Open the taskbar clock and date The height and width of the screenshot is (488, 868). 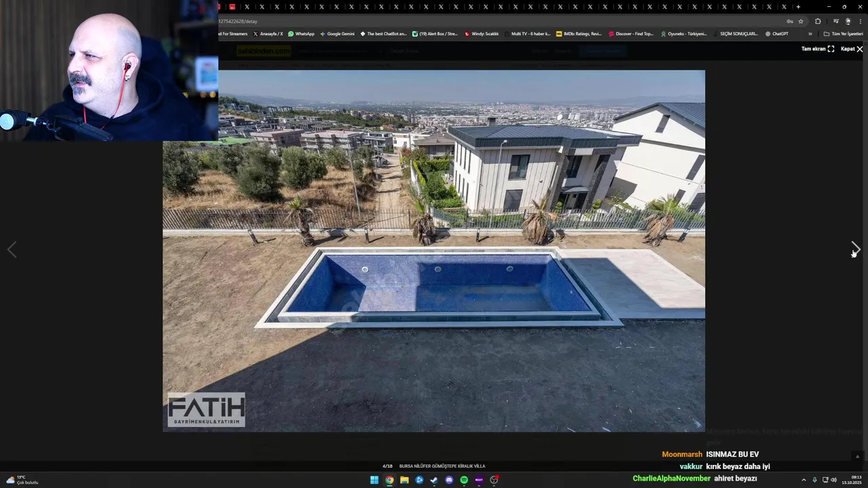click(x=852, y=480)
